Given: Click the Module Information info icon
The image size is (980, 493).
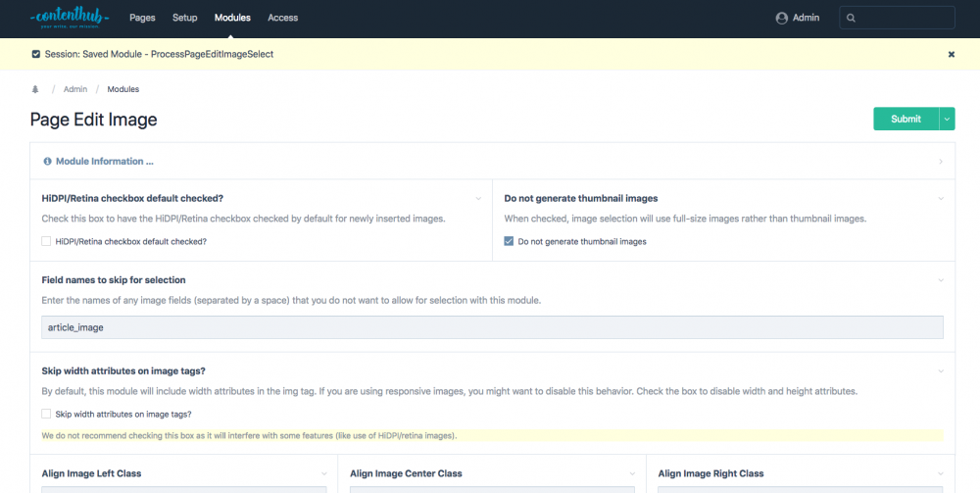Looking at the screenshot, I should 47,161.
